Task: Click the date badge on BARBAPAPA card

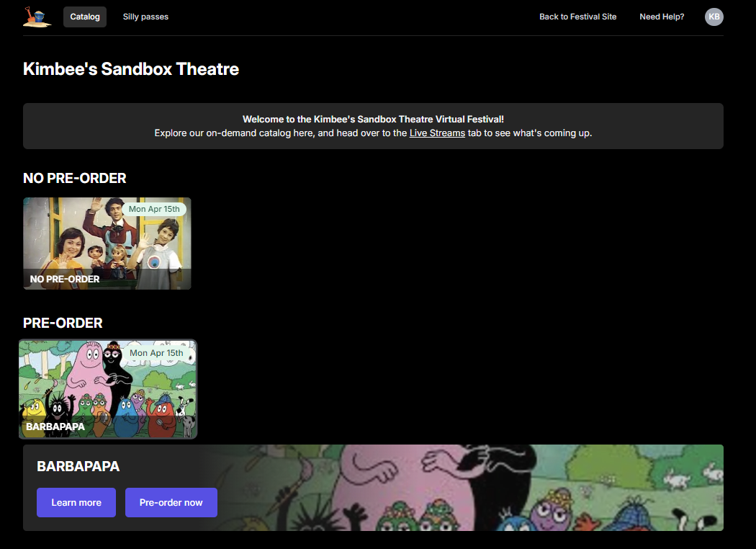Action: pyautogui.click(x=156, y=353)
